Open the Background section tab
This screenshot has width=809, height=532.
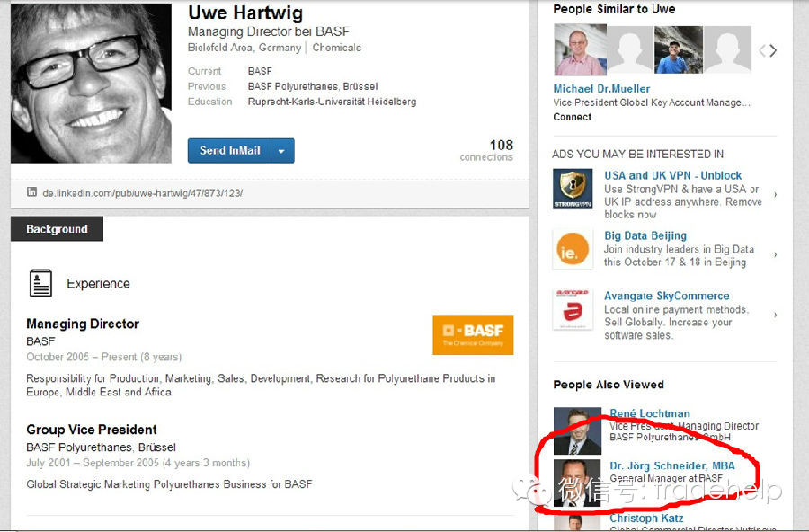tap(57, 228)
